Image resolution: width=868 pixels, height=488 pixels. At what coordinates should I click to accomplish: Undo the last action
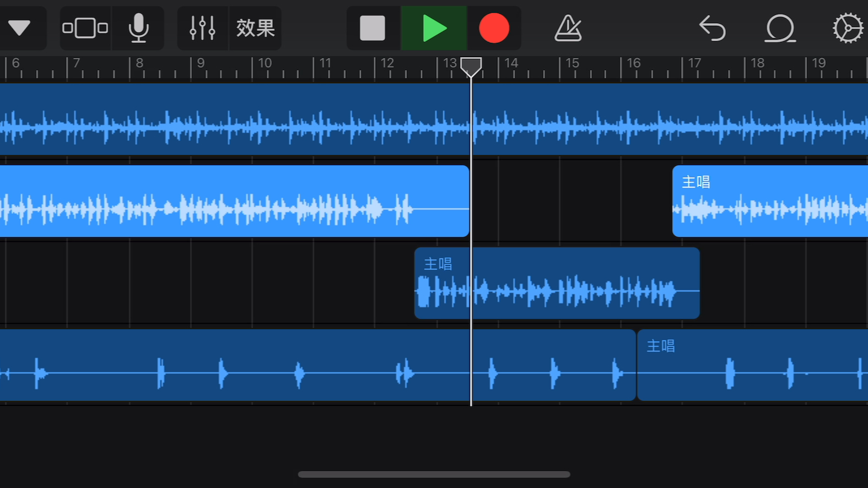(x=712, y=28)
